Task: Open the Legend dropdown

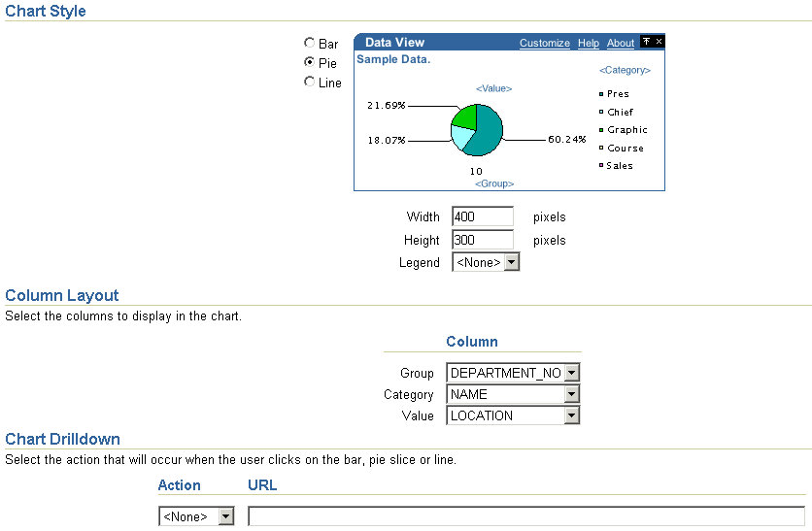Action: [x=486, y=262]
